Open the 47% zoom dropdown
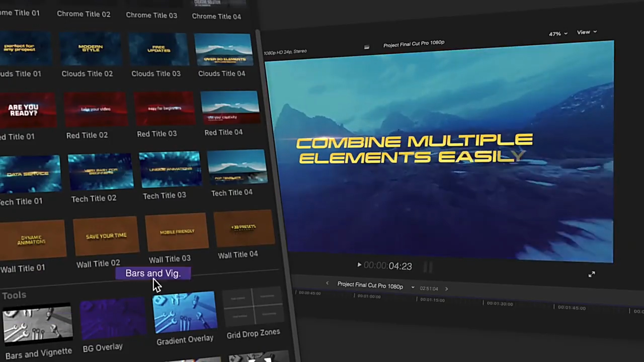Viewport: 644px width, 362px height. coord(558,34)
